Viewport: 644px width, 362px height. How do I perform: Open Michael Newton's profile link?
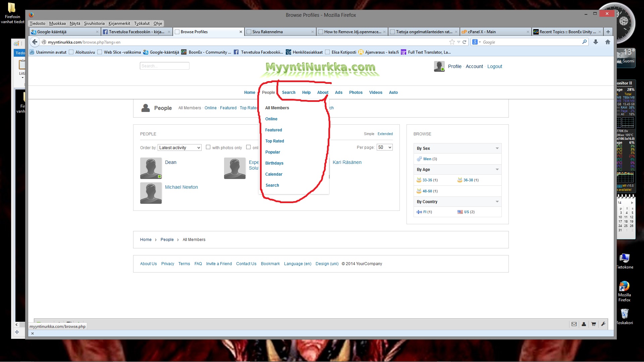181,187
